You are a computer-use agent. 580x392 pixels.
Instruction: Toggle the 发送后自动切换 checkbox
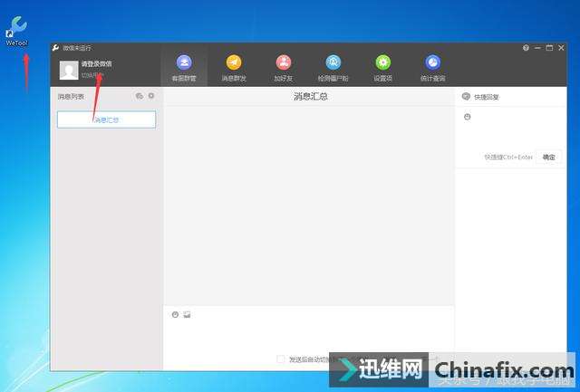(x=281, y=359)
